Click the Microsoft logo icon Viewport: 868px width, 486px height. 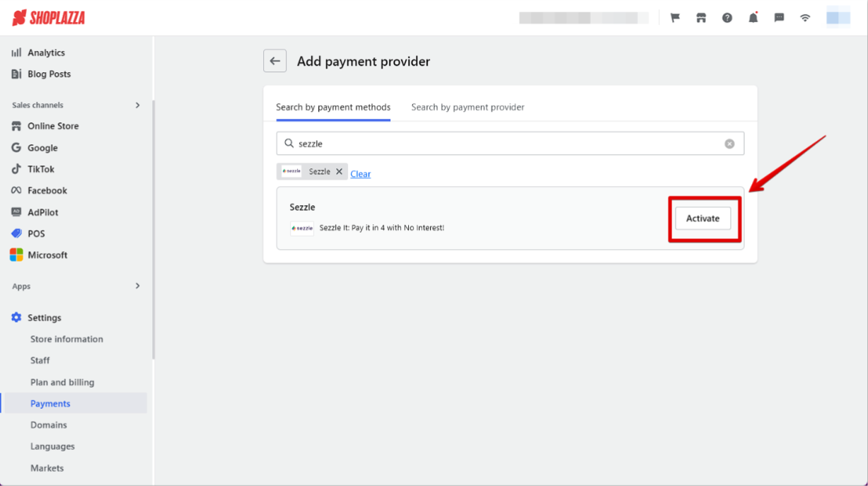click(x=16, y=255)
